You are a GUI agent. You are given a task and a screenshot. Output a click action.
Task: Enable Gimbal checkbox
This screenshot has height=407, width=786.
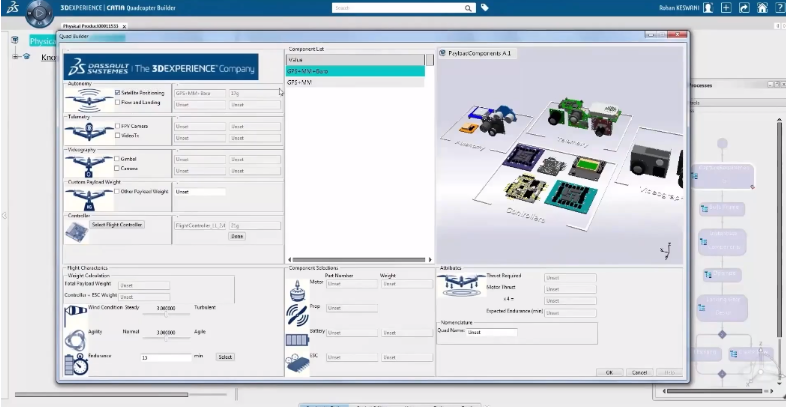click(117, 159)
